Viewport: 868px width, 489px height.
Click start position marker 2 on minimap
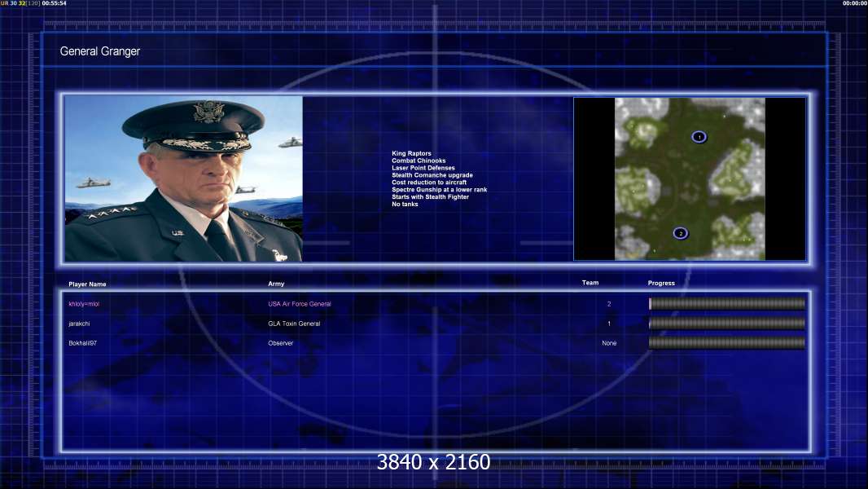click(681, 233)
